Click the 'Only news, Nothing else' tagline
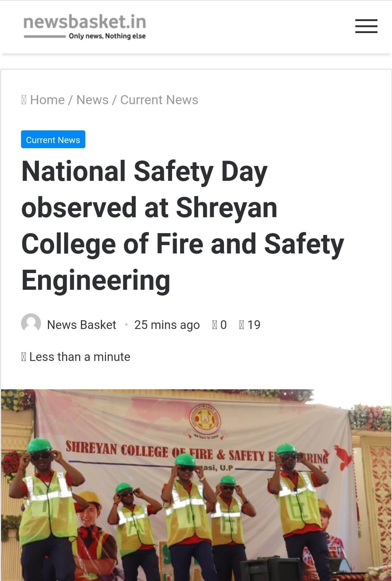This screenshot has height=581, width=392. (x=107, y=36)
